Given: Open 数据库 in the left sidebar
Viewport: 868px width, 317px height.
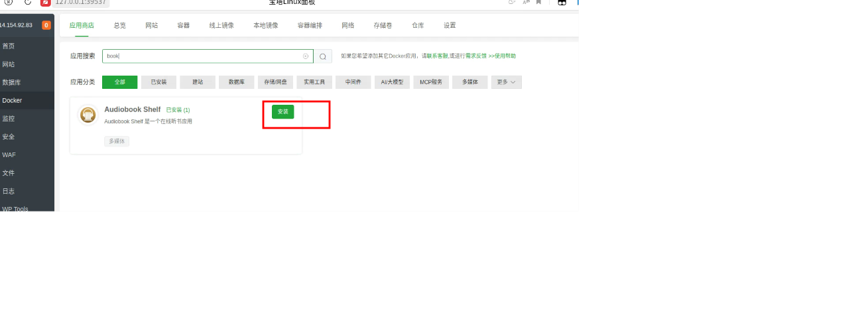Looking at the screenshot, I should [11, 82].
